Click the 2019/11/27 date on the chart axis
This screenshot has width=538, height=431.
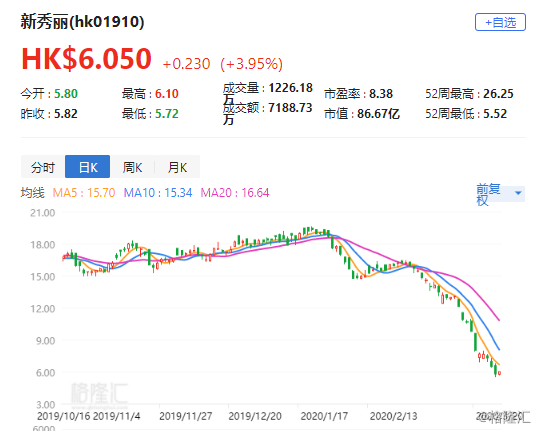click(x=186, y=416)
